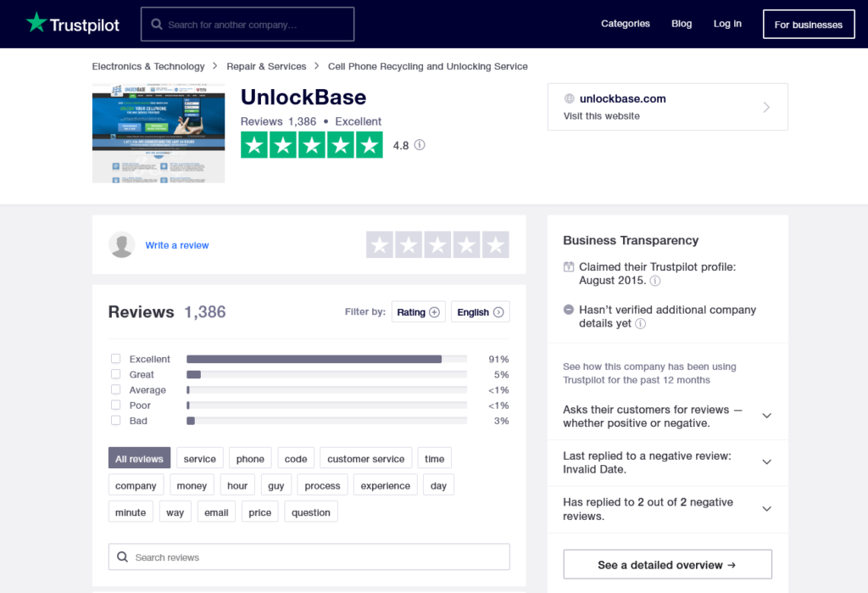Open Log in from the top navigation
This screenshot has height=593, width=868.
tap(727, 23)
